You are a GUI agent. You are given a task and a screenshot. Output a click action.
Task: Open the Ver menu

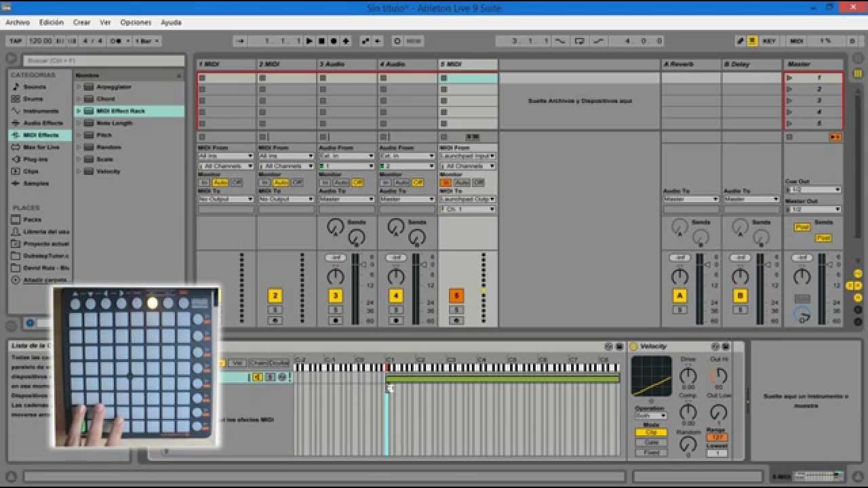[105, 22]
